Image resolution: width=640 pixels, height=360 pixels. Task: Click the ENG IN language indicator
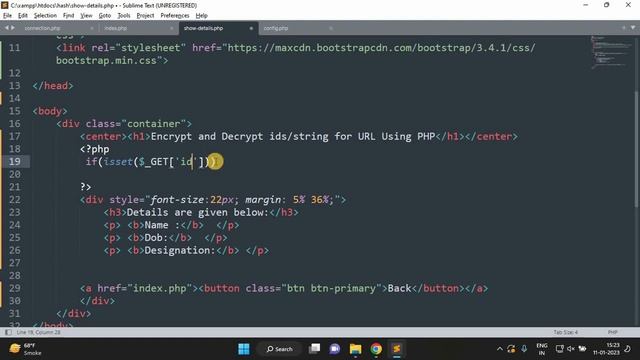(x=542, y=349)
